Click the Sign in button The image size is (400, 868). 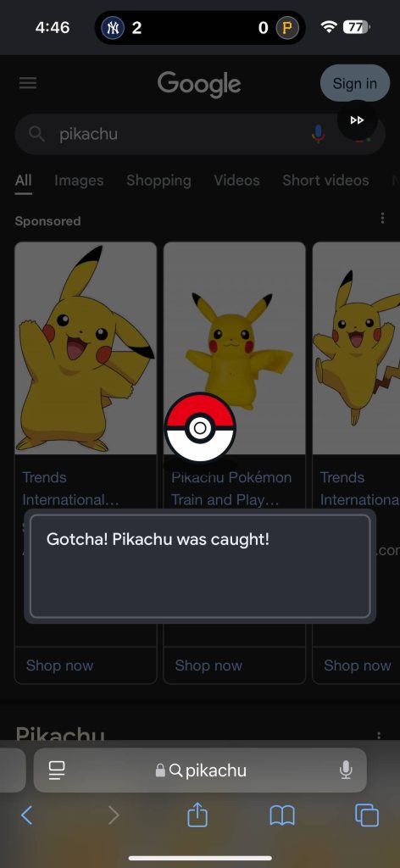coord(355,84)
